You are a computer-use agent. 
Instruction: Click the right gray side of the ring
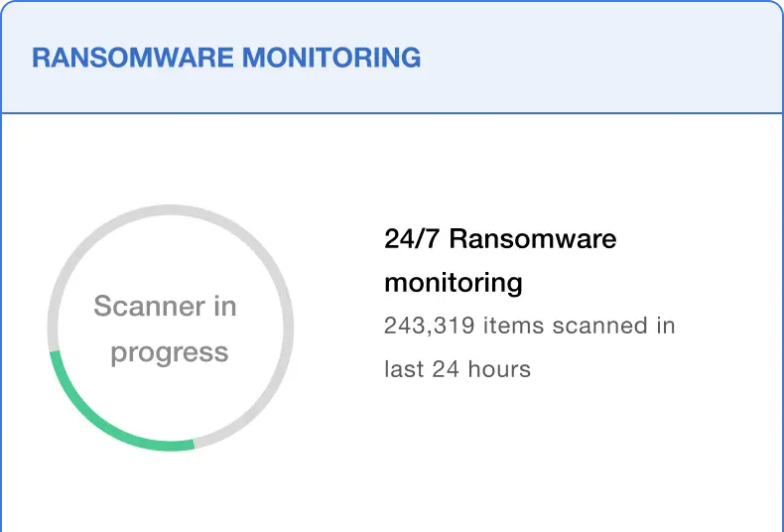tap(289, 328)
